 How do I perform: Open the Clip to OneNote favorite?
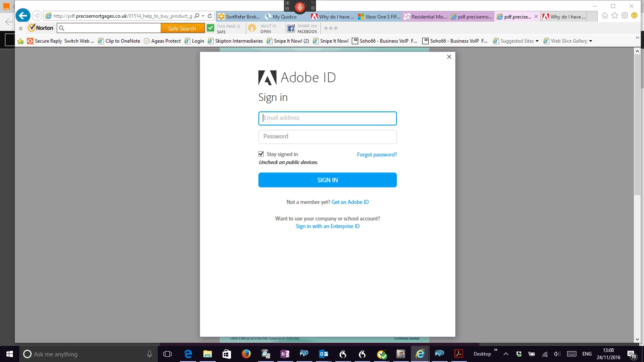pos(119,41)
